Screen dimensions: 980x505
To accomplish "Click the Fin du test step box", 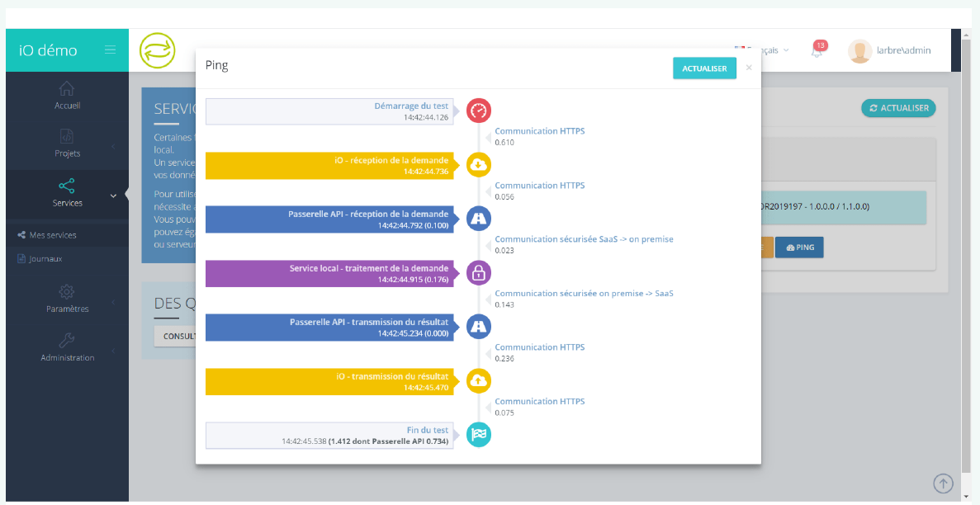I will pyautogui.click(x=329, y=436).
